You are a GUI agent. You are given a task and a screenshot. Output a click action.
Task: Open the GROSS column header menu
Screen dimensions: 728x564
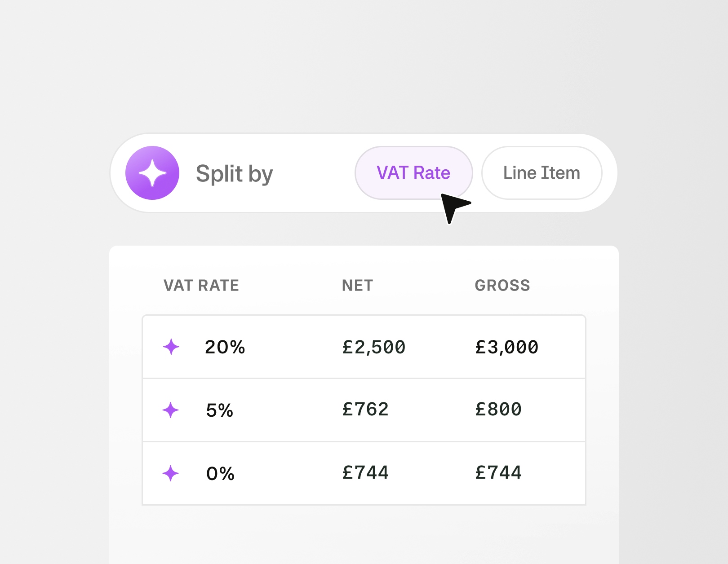coord(502,285)
